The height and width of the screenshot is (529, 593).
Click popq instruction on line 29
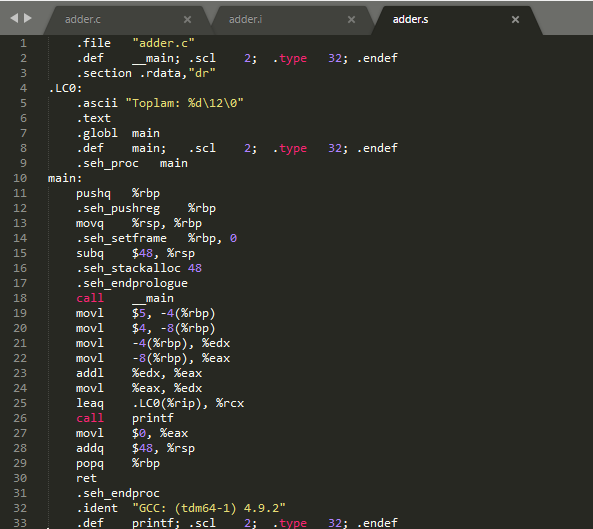tap(90, 463)
